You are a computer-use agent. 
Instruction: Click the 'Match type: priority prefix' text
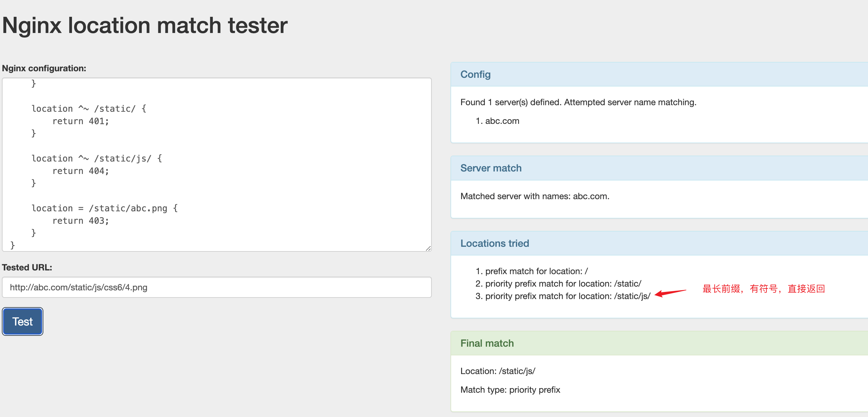[510, 389]
